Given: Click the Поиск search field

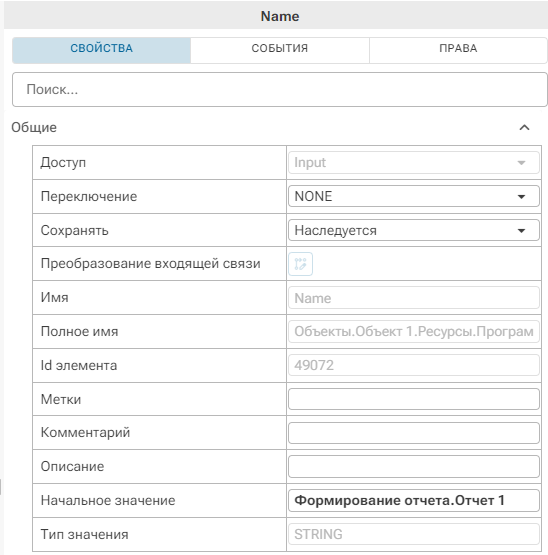Looking at the screenshot, I should [280, 90].
